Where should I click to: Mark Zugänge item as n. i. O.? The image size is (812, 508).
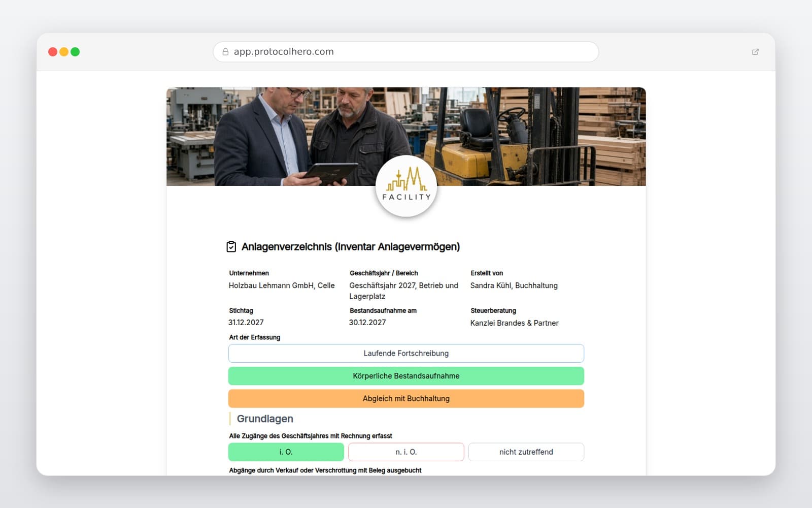tap(406, 452)
